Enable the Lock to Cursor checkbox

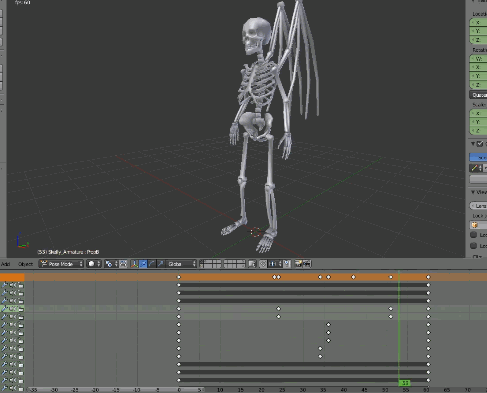473,235
